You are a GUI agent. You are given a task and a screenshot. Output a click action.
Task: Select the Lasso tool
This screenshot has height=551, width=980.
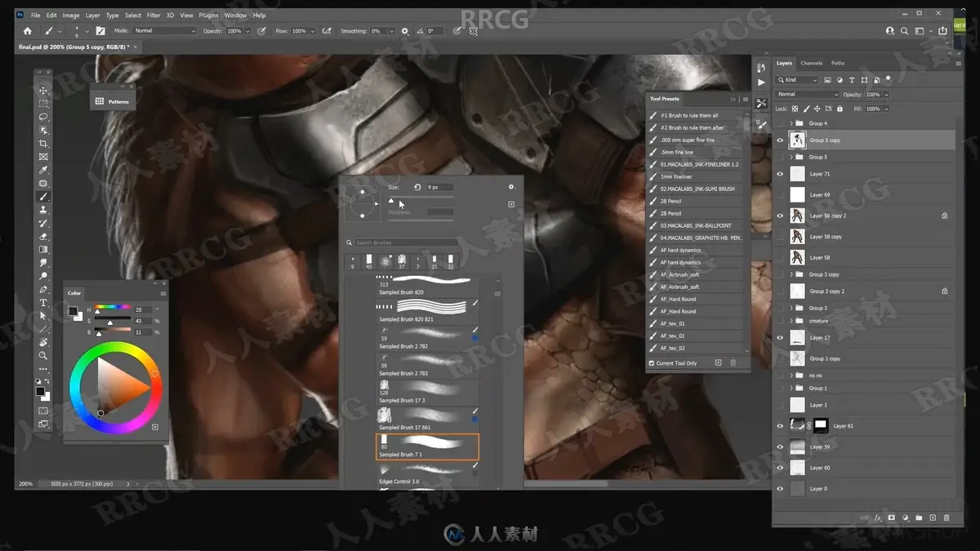coord(44,117)
